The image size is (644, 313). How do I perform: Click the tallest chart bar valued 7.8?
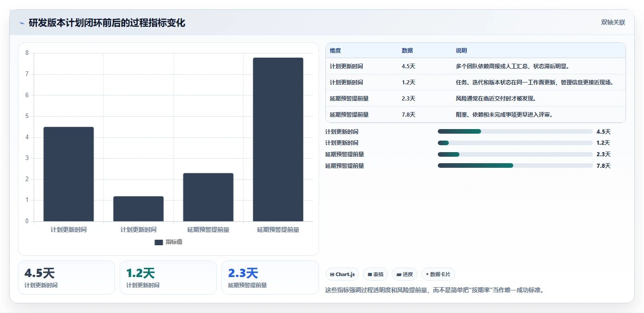pyautogui.click(x=278, y=139)
